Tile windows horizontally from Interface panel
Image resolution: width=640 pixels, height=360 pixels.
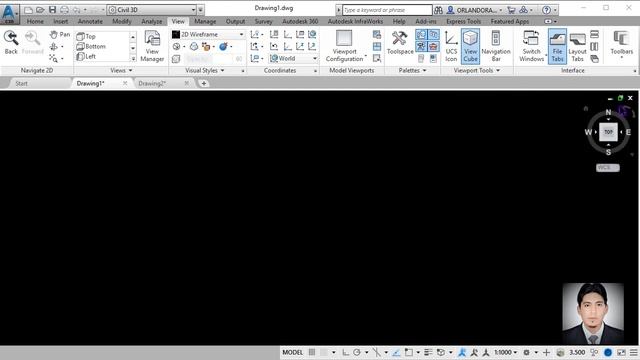click(594, 35)
